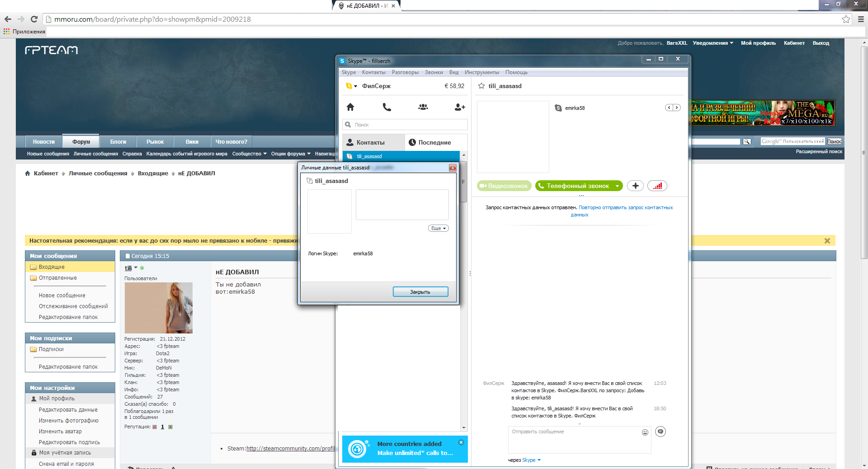Open Новости forum tab
The width and height of the screenshot is (868, 469).
(44, 141)
